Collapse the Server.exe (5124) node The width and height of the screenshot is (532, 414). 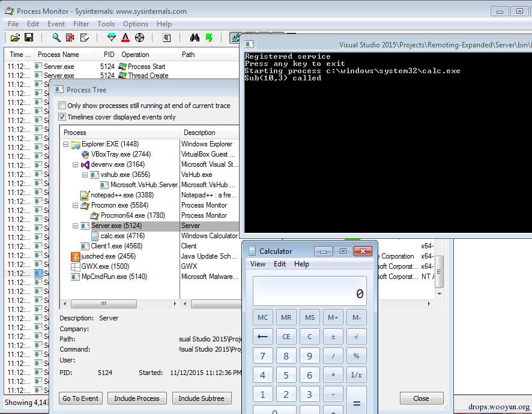(x=75, y=226)
